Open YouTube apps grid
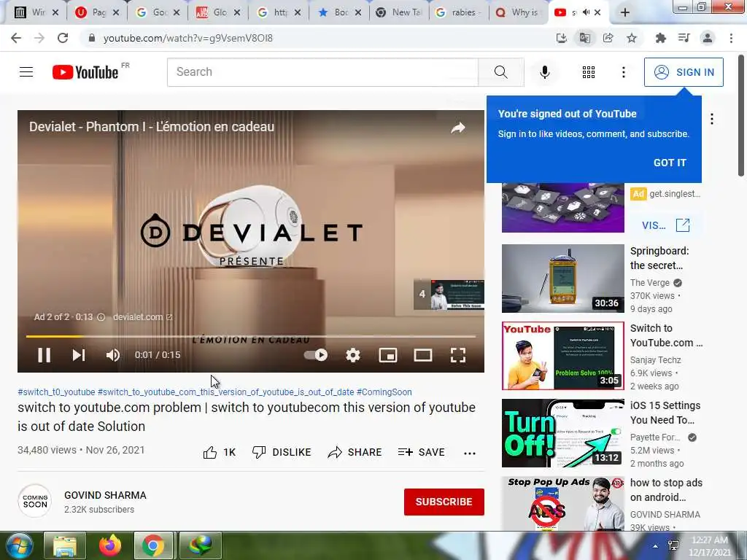 click(x=589, y=72)
